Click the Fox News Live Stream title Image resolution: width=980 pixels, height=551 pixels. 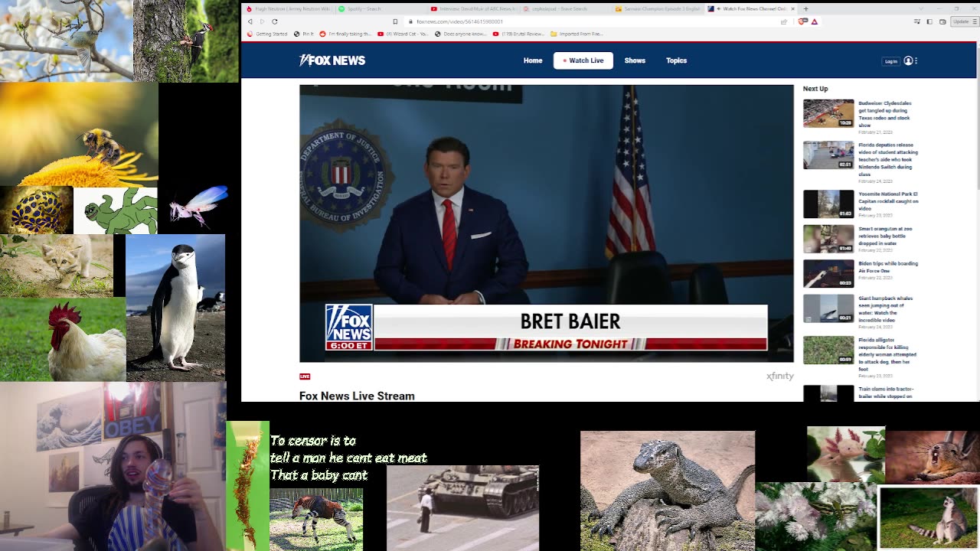[x=357, y=396]
